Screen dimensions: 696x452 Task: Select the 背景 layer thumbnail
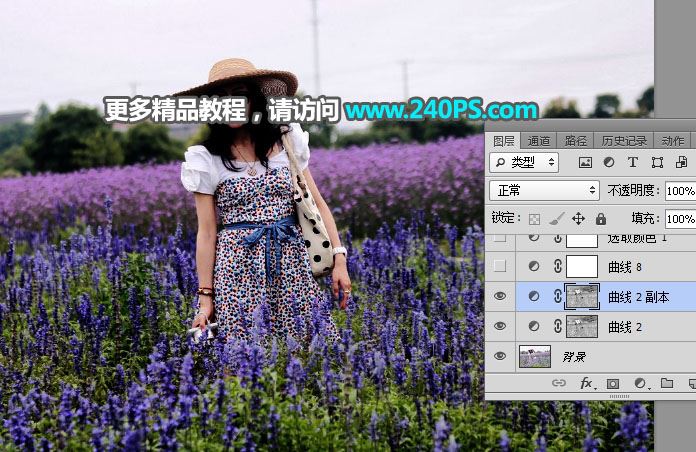click(535, 356)
